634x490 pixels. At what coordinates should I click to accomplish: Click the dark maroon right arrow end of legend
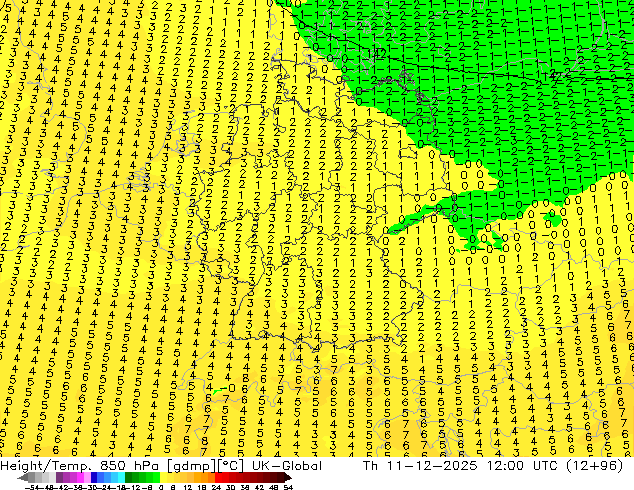coord(287,478)
